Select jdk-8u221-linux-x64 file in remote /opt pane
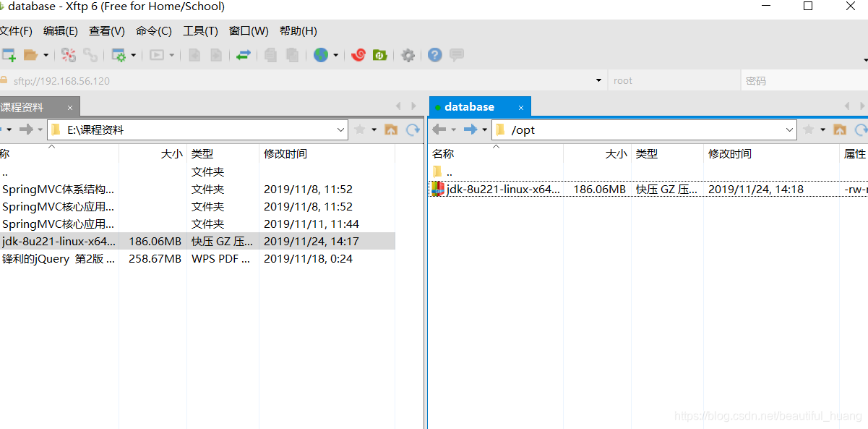The image size is (868, 429). pos(648,189)
